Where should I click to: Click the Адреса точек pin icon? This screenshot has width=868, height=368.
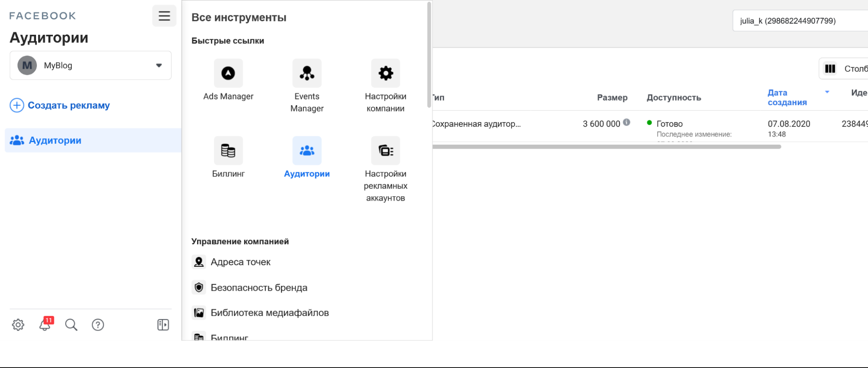point(199,262)
